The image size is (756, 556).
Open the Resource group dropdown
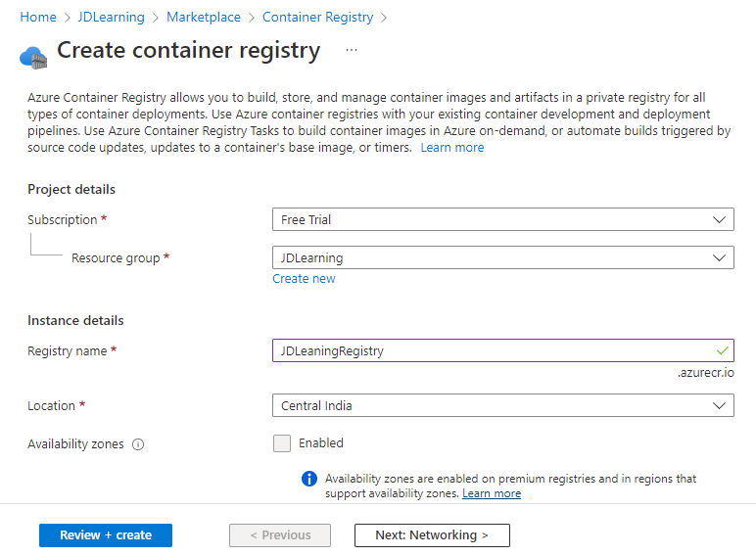[502, 258]
